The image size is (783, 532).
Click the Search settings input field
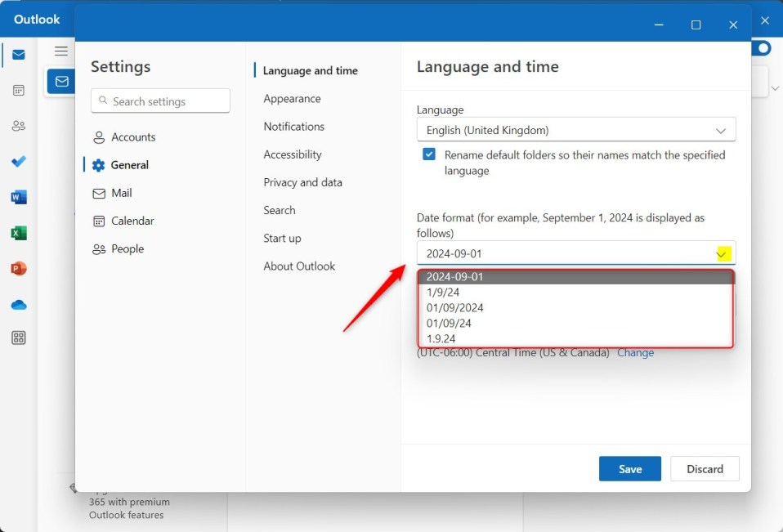coord(160,101)
